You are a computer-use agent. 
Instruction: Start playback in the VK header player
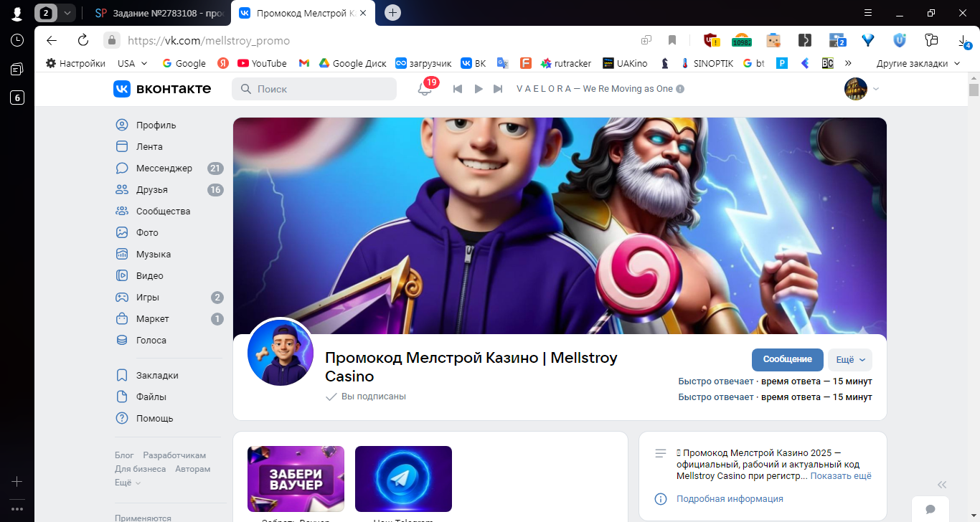tap(479, 89)
